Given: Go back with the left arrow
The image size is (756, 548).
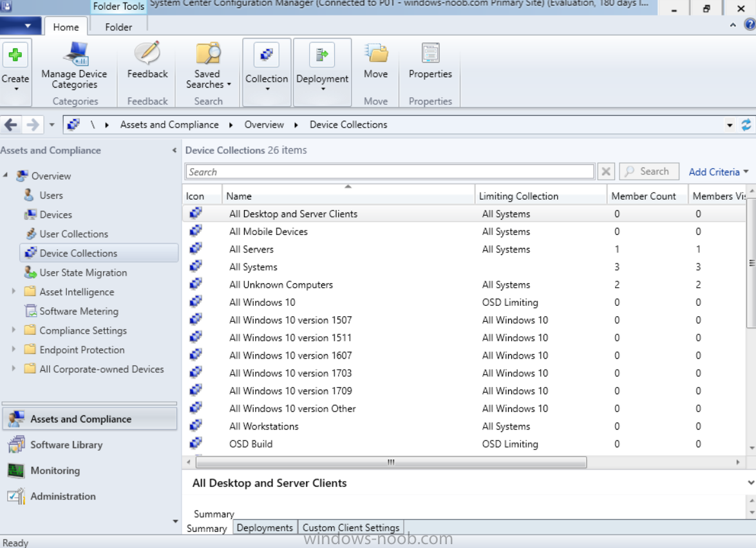Looking at the screenshot, I should tap(10, 125).
